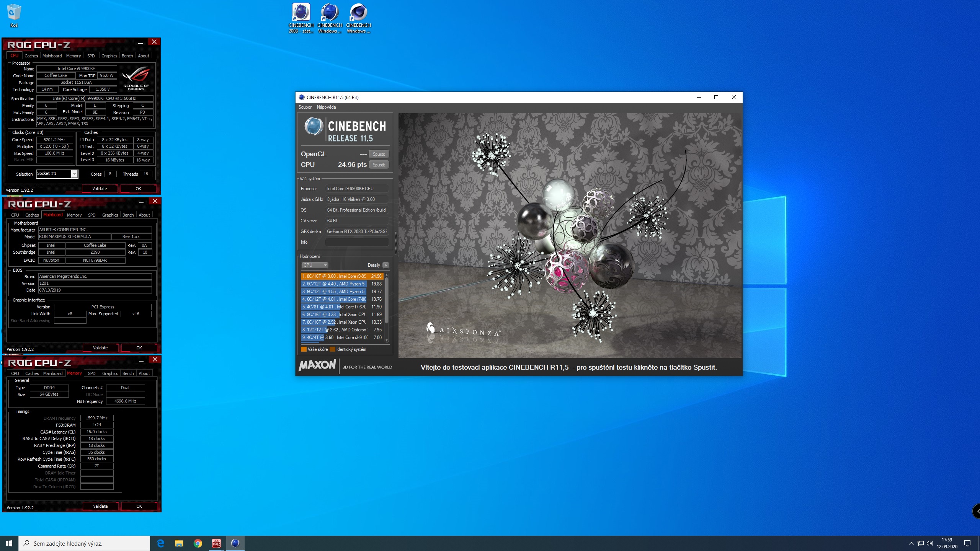Click the Detaily arrow button in Hodnocení
Image resolution: width=980 pixels, height=551 pixels.
(386, 265)
